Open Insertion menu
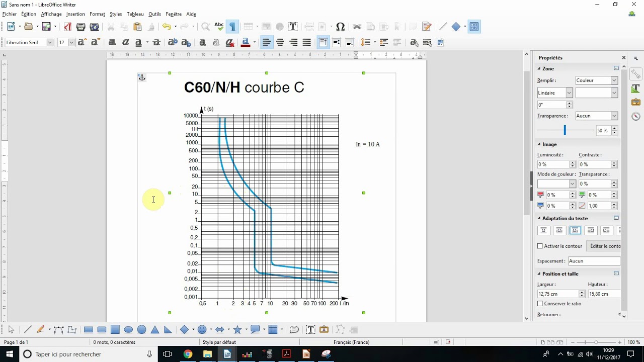 (75, 14)
